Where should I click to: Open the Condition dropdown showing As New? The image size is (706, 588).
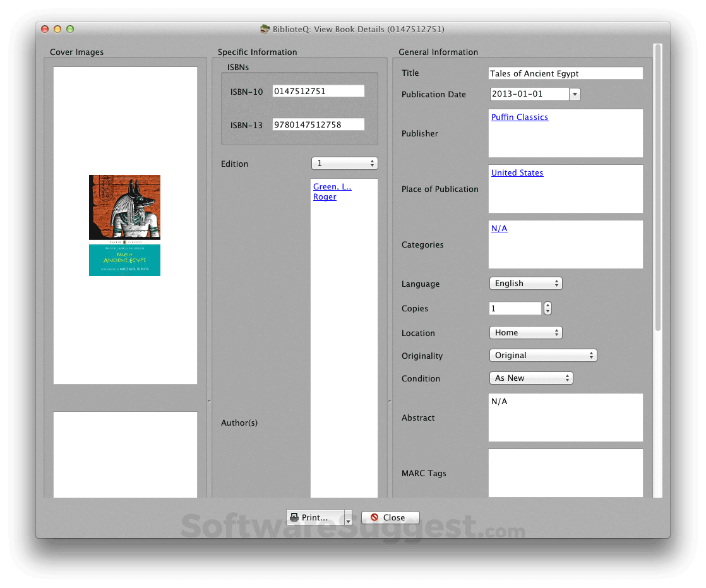(530, 378)
